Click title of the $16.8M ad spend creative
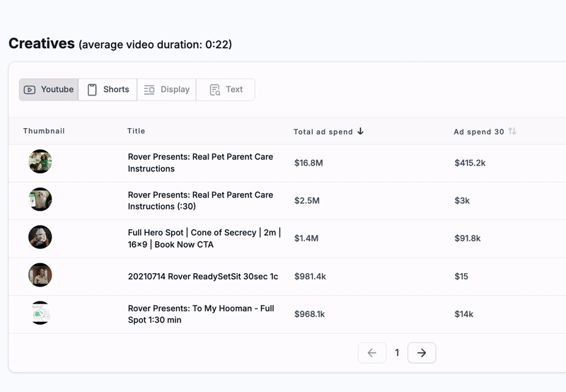 (x=200, y=163)
